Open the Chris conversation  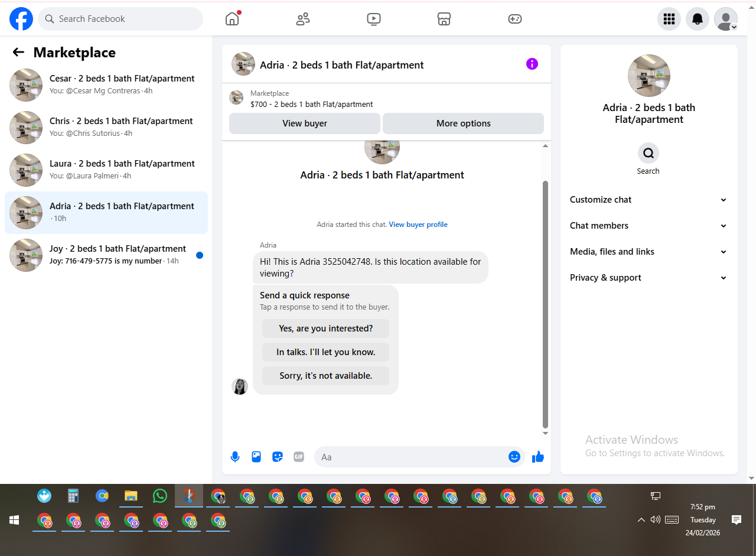tap(106, 128)
